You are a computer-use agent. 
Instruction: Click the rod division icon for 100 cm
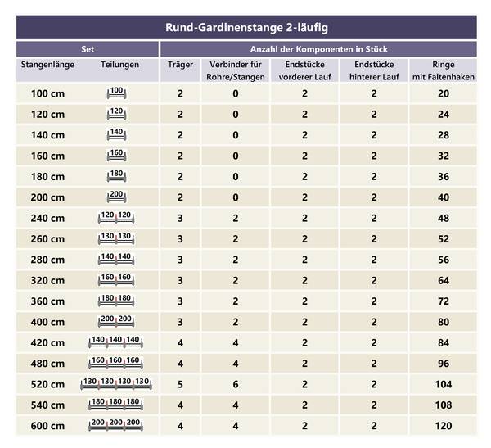tap(116, 93)
